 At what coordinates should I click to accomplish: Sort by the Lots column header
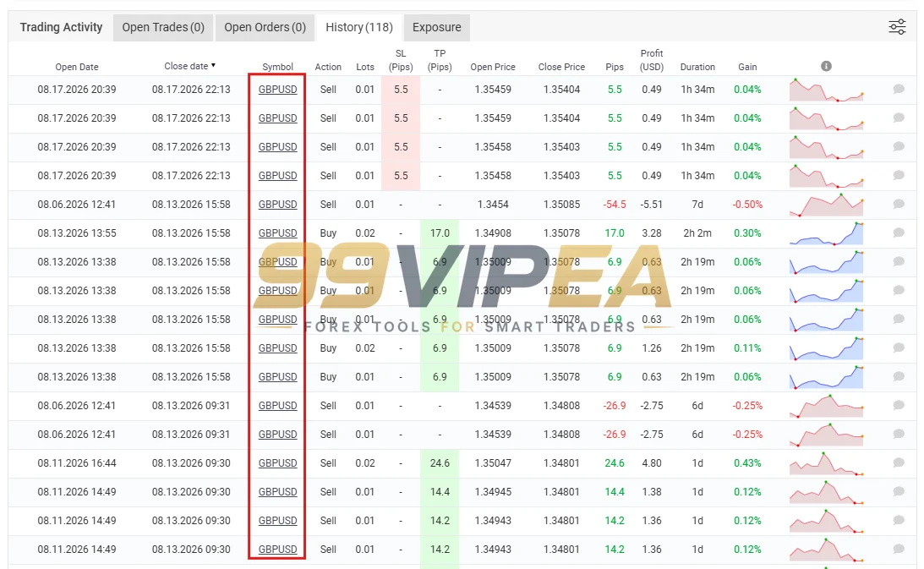365,67
